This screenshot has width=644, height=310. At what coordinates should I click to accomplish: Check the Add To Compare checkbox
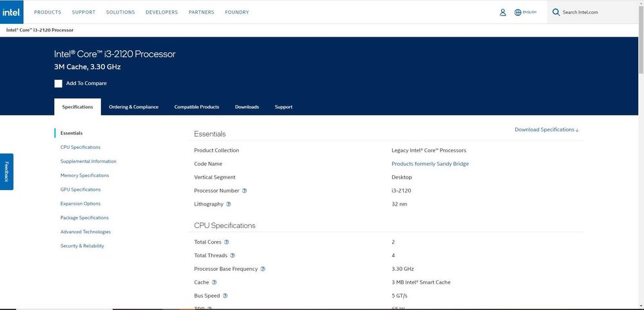pos(59,84)
